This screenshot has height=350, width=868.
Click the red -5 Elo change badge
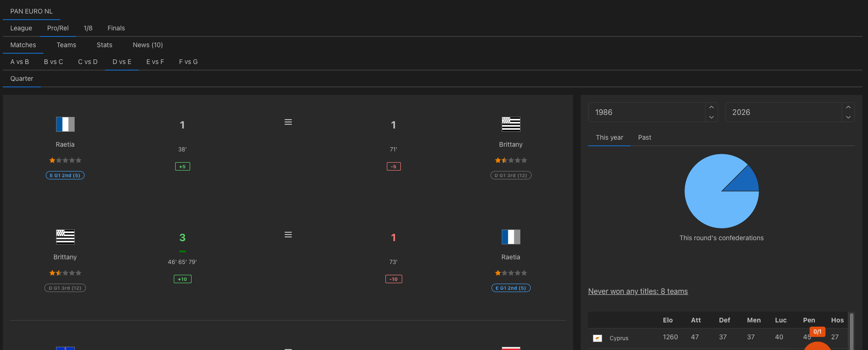(x=393, y=166)
